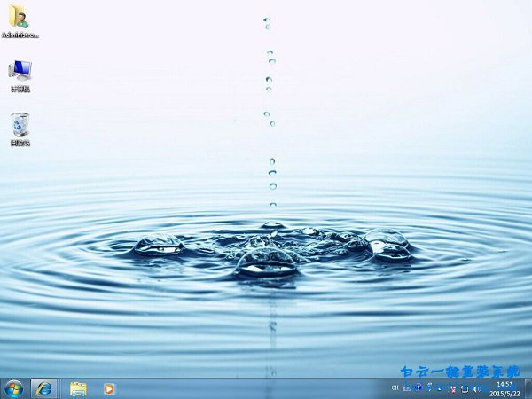
Task: Launch Internet Explorer from the taskbar
Action: tap(43, 388)
